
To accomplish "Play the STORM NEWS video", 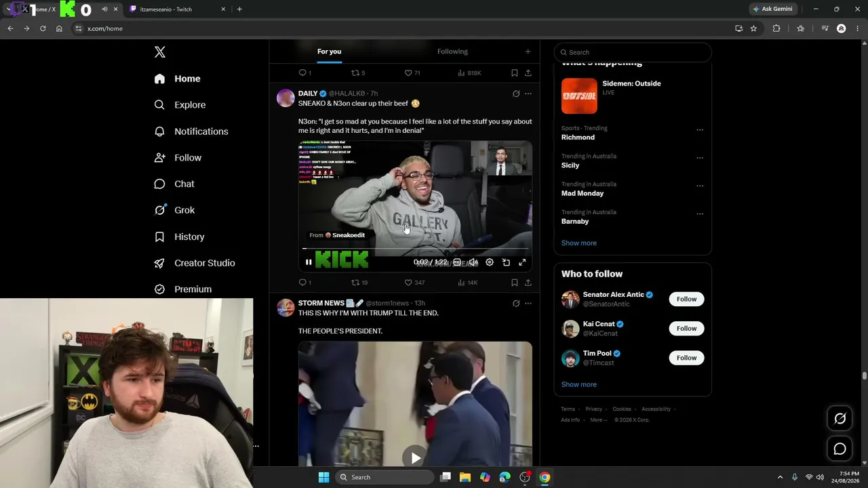I will coord(415,457).
